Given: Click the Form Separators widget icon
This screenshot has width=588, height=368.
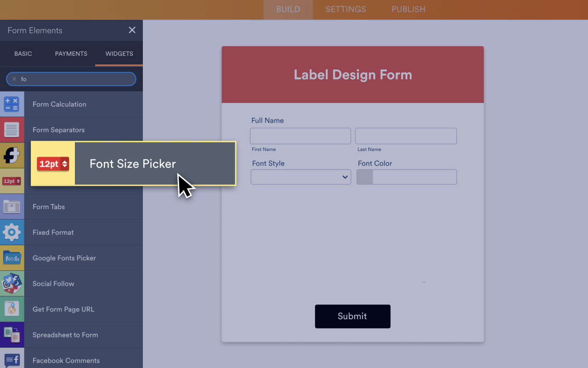Looking at the screenshot, I should point(12,129).
